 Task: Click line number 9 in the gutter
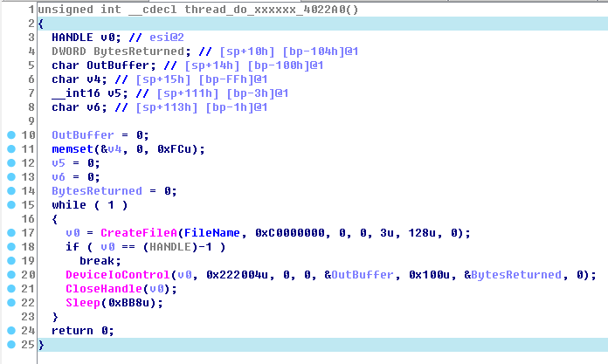(31, 121)
